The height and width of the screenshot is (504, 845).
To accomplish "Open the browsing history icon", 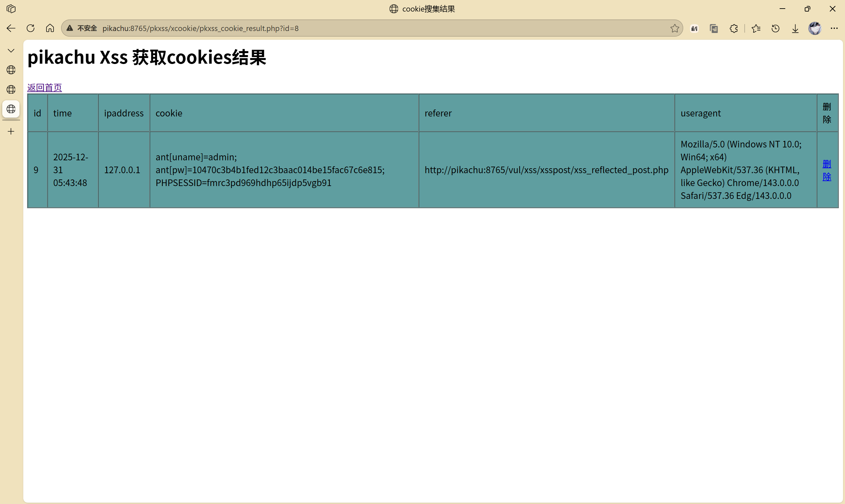I will tap(775, 28).
